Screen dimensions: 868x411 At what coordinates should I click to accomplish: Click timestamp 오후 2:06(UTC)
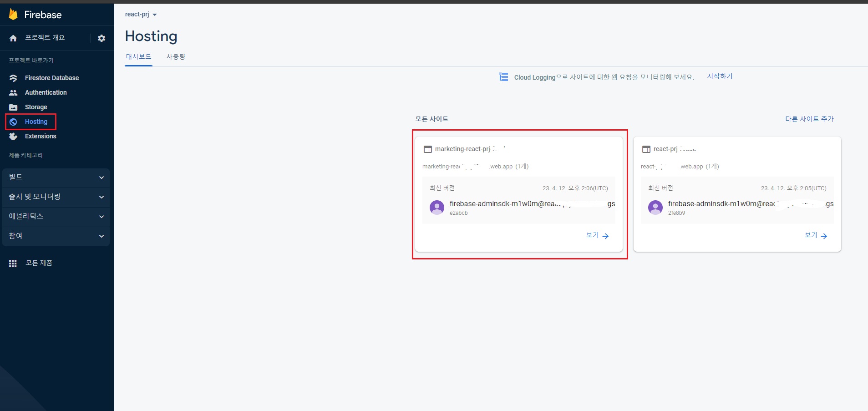575,188
